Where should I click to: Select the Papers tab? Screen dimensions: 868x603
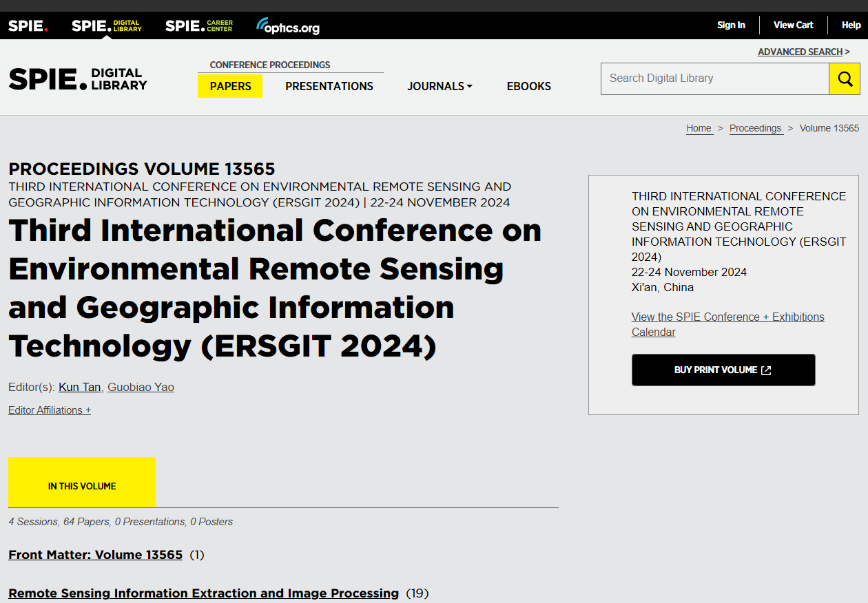pyautogui.click(x=230, y=86)
